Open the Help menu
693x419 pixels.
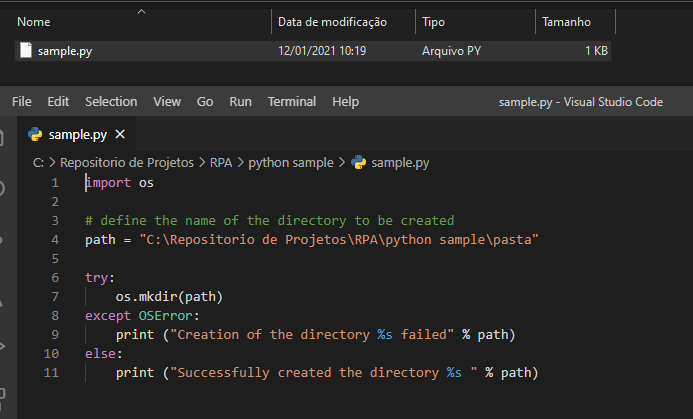click(345, 102)
